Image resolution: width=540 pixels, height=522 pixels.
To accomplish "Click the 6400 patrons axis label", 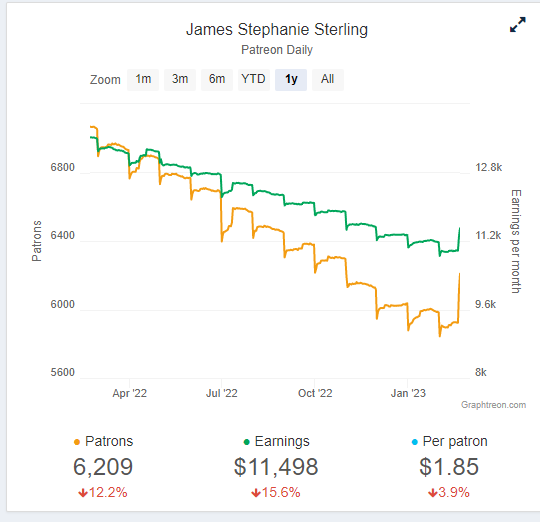I will click(62, 236).
